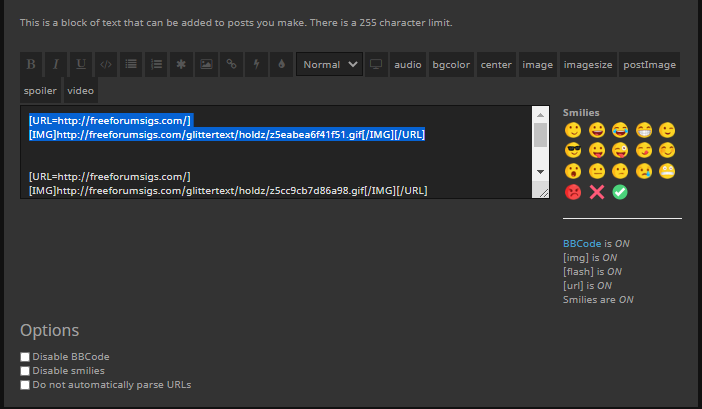Insert the audio BBCode tag
Viewport: 702px width, 409px height.
408,64
